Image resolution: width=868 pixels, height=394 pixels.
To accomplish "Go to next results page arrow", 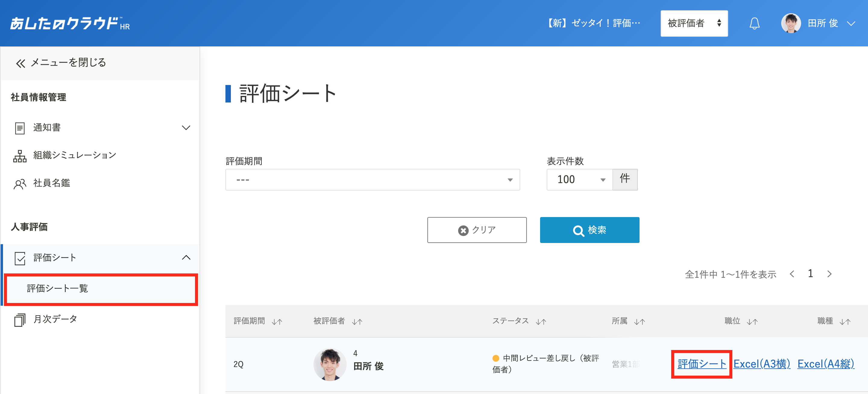I will (x=829, y=274).
